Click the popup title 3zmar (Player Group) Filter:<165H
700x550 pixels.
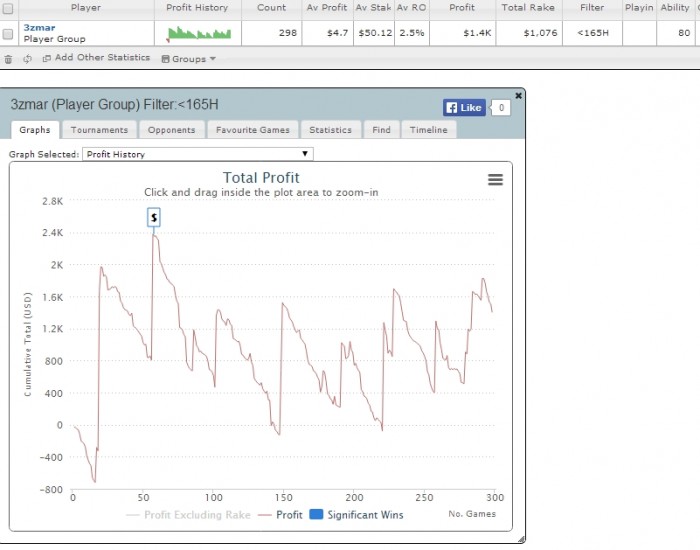(x=114, y=104)
